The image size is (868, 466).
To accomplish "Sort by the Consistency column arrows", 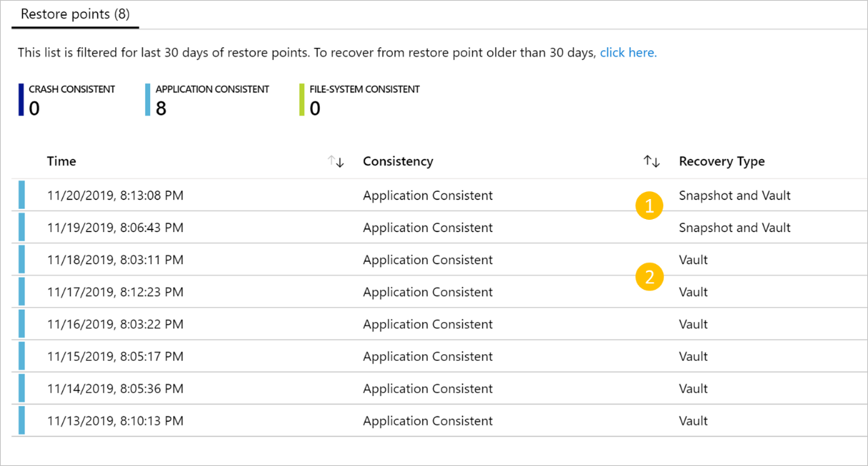I will coord(652,162).
